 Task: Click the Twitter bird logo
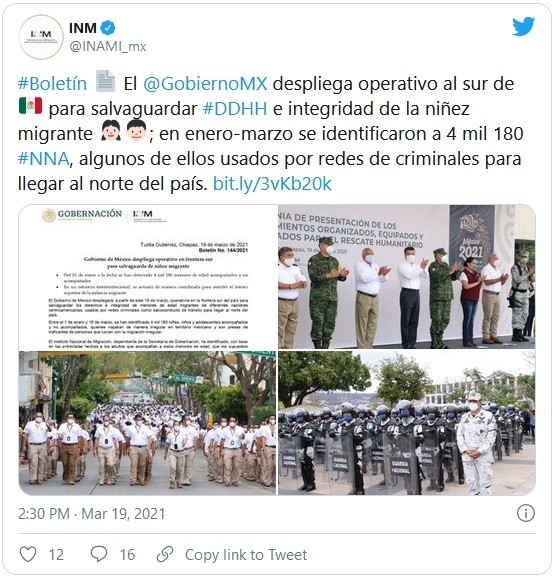point(523,27)
